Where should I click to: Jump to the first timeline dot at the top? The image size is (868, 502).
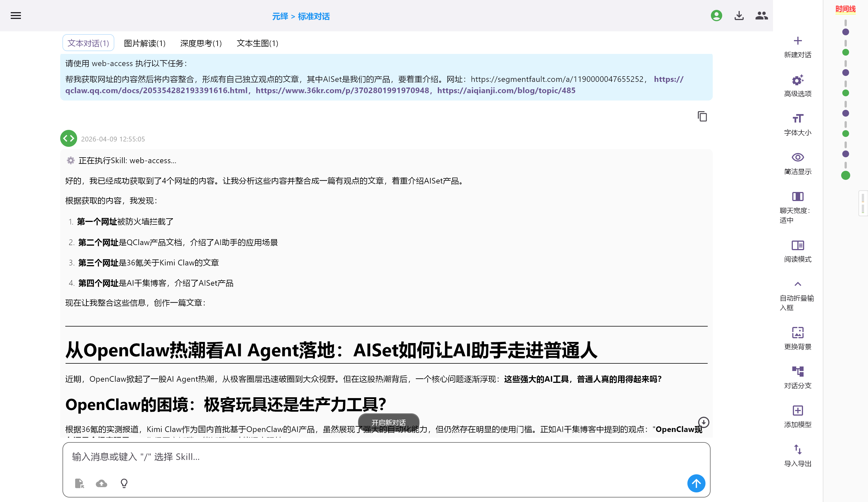pos(846,32)
